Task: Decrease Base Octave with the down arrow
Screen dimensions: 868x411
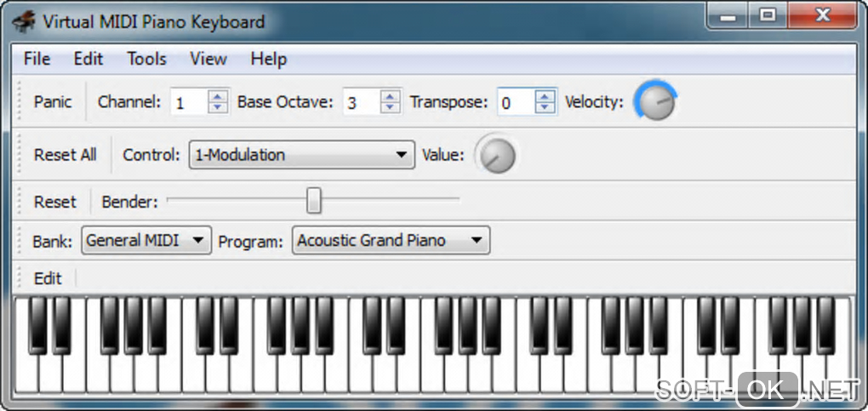Action: tap(391, 107)
